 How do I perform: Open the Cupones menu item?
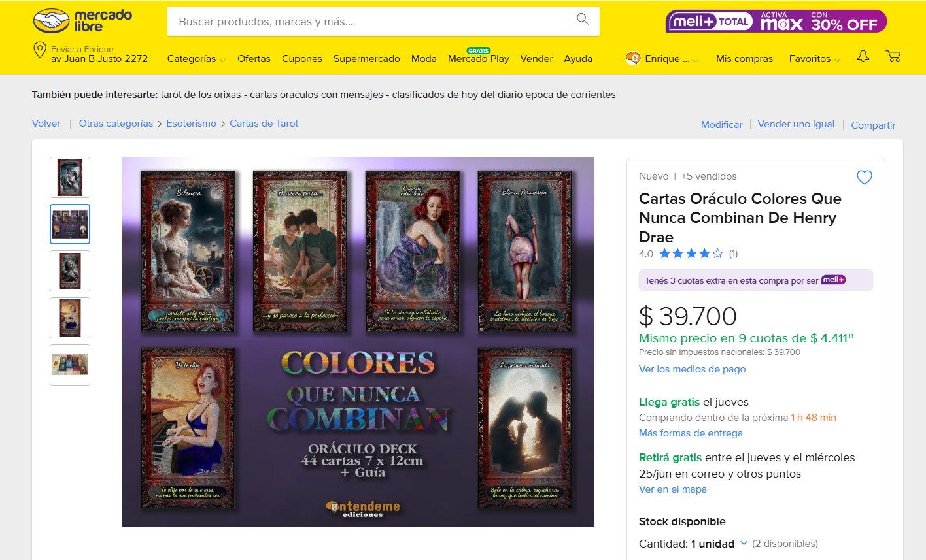302,59
